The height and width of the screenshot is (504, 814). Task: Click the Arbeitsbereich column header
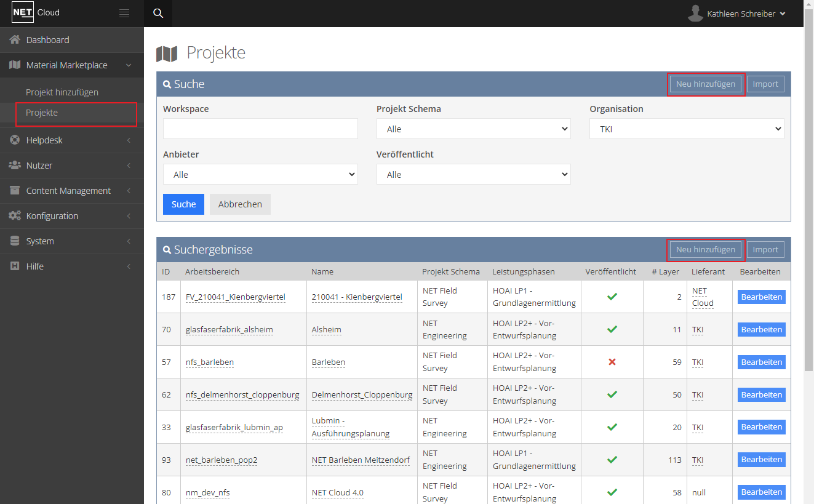(x=212, y=271)
